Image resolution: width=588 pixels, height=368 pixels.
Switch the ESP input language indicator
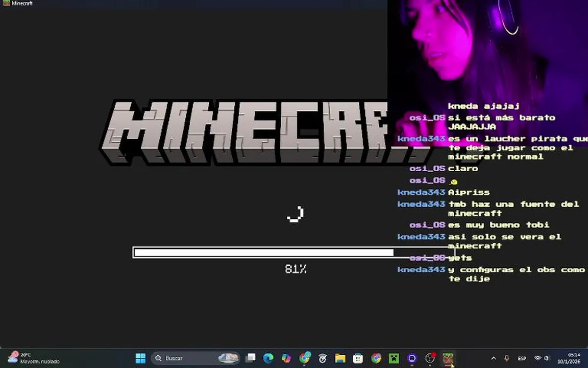click(522, 359)
